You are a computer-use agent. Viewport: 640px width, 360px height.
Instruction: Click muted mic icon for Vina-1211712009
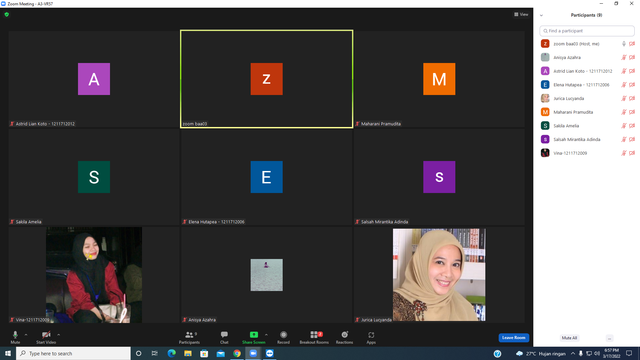(x=624, y=153)
